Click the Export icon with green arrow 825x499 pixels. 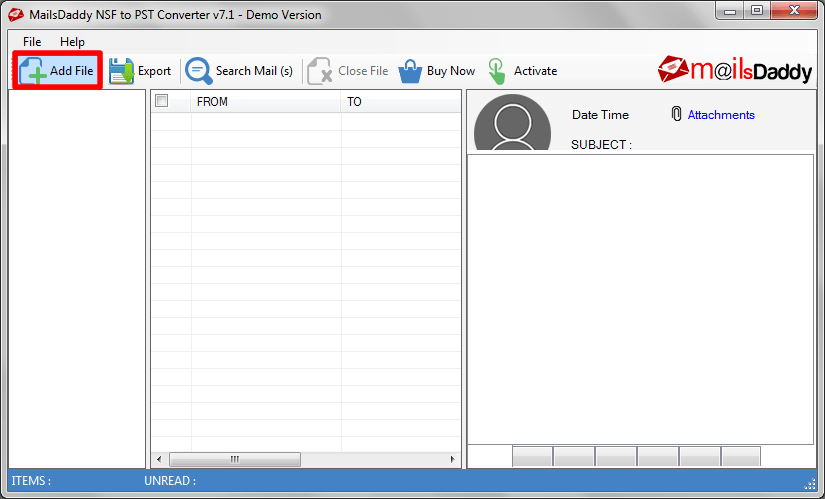[122, 71]
